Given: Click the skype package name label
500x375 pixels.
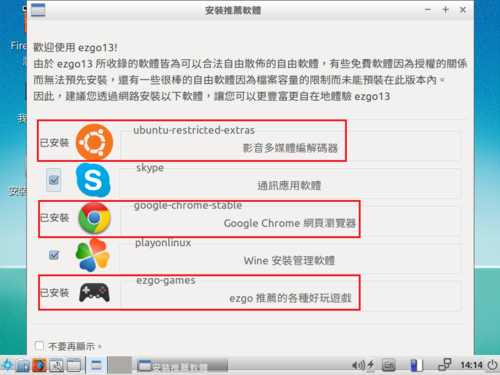Looking at the screenshot, I should click(x=150, y=168).
